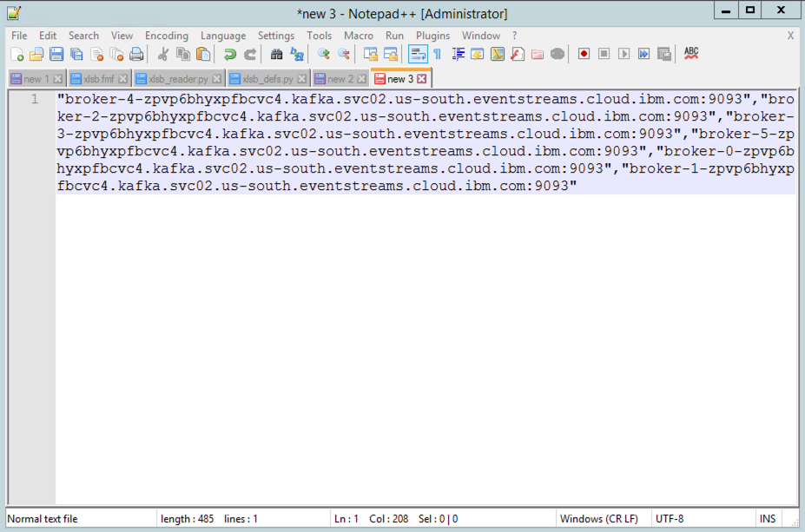
Task: Click the INS mode status bar indicator
Action: coord(768,519)
